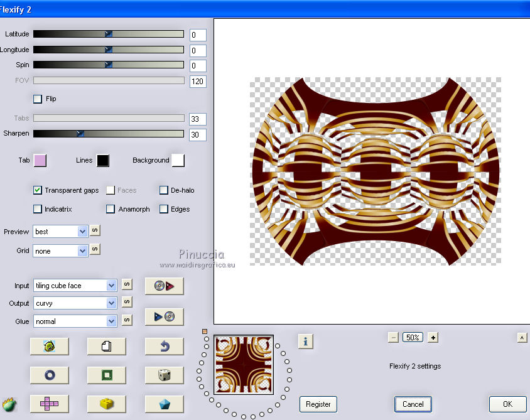Click the S button next to Preview
Screen dimensions: 530x420
click(x=95, y=230)
